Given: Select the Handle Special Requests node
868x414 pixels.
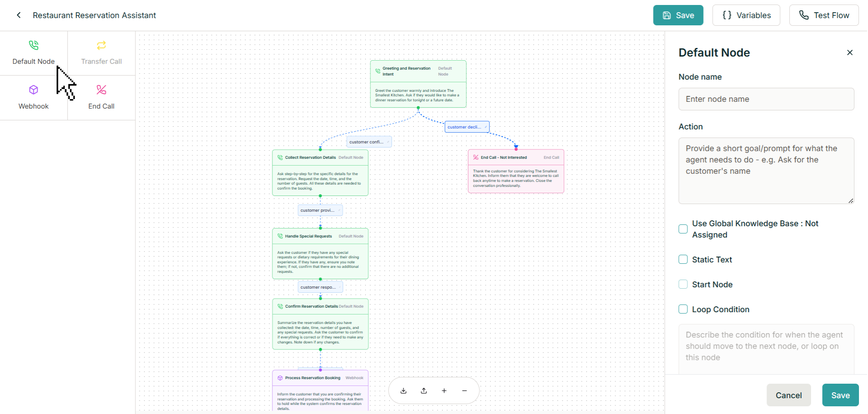Looking at the screenshot, I should coord(320,254).
